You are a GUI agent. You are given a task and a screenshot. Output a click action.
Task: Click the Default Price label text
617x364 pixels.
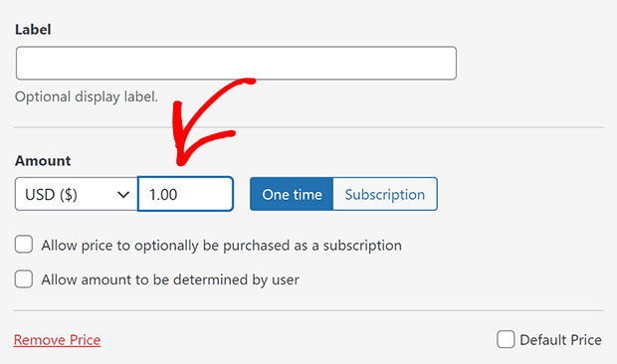[560, 340]
